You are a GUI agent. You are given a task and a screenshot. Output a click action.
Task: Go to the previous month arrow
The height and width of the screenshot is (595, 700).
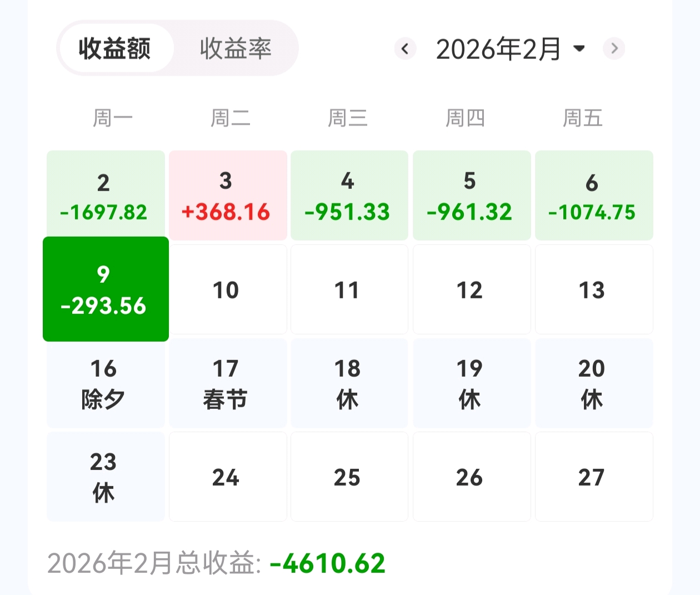pyautogui.click(x=405, y=49)
